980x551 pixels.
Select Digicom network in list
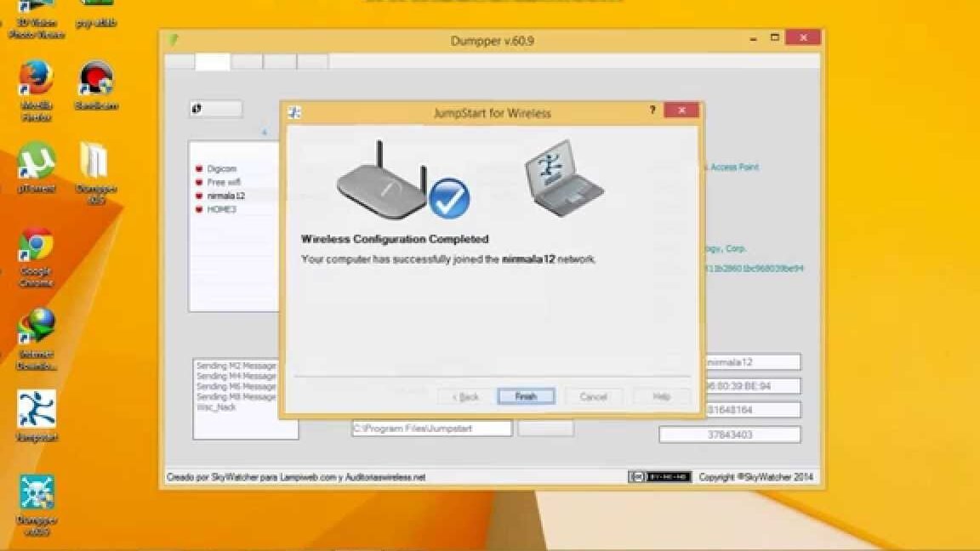pos(221,169)
